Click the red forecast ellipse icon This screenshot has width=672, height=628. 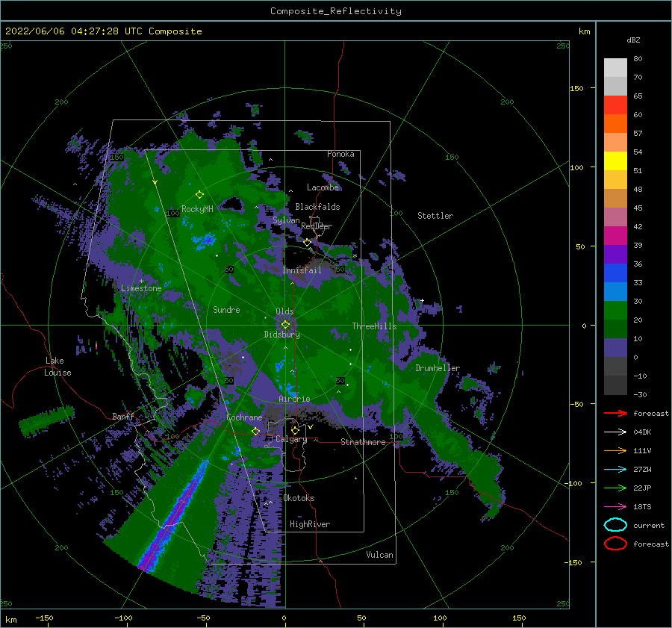615,544
